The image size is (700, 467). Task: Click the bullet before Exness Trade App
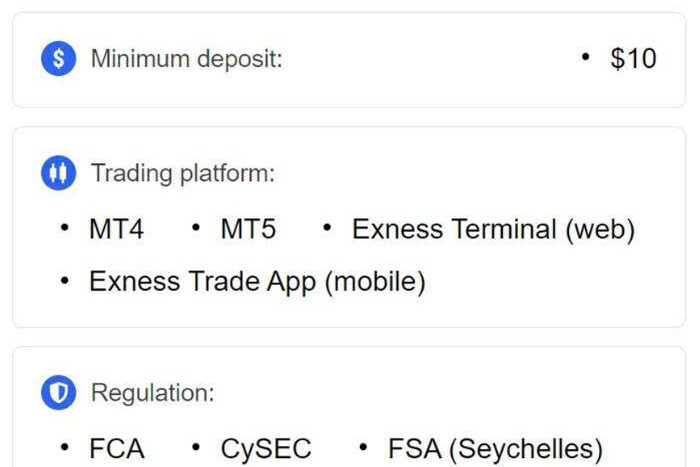coord(65,281)
